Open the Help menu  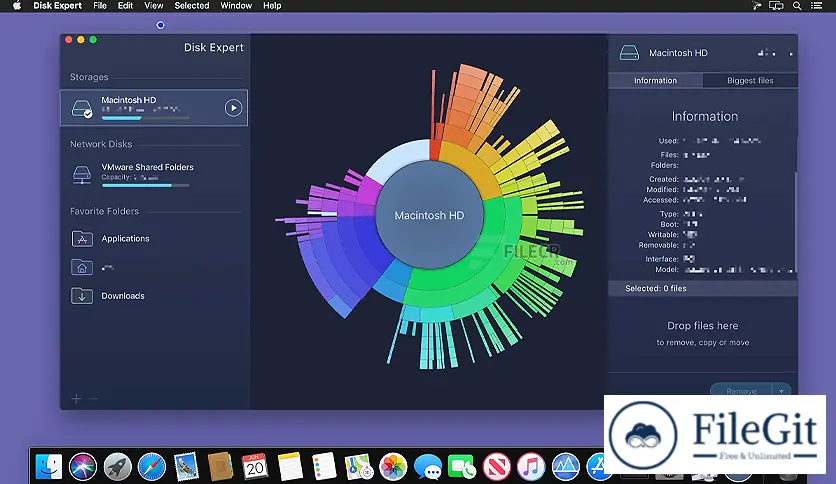click(272, 6)
